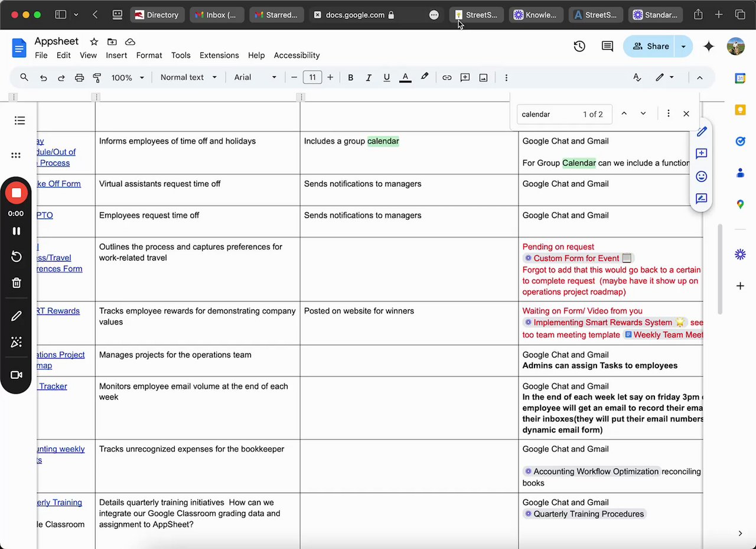Go to next search match
The image size is (756, 549).
pos(643,114)
